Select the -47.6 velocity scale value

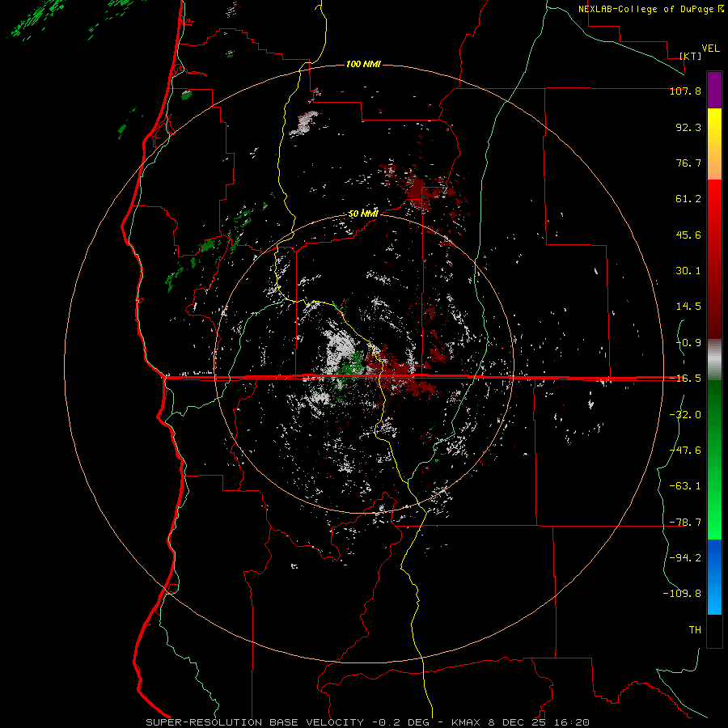pyautogui.click(x=685, y=450)
